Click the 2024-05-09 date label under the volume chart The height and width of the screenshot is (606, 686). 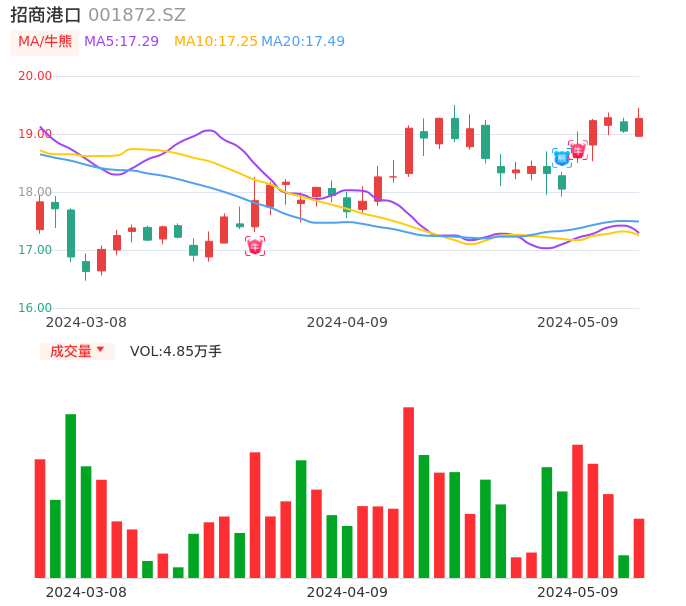coord(578,592)
